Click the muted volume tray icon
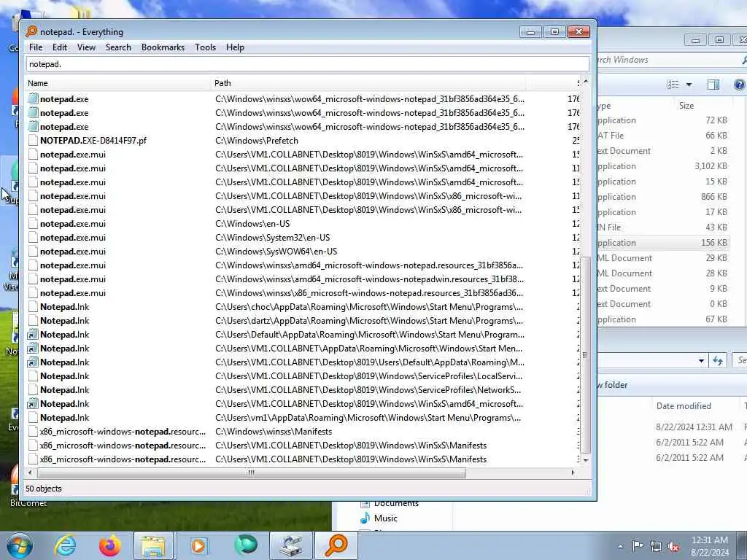 pyautogui.click(x=673, y=547)
